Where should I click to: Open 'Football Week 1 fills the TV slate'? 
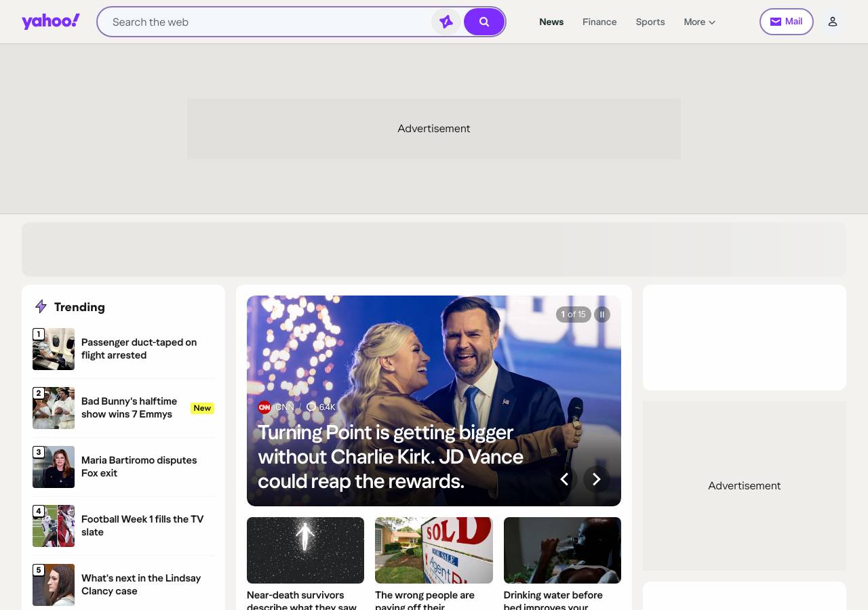pos(142,525)
